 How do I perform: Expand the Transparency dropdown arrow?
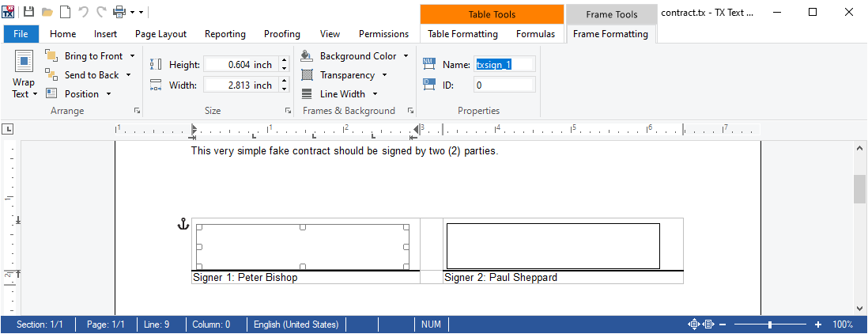click(x=384, y=74)
